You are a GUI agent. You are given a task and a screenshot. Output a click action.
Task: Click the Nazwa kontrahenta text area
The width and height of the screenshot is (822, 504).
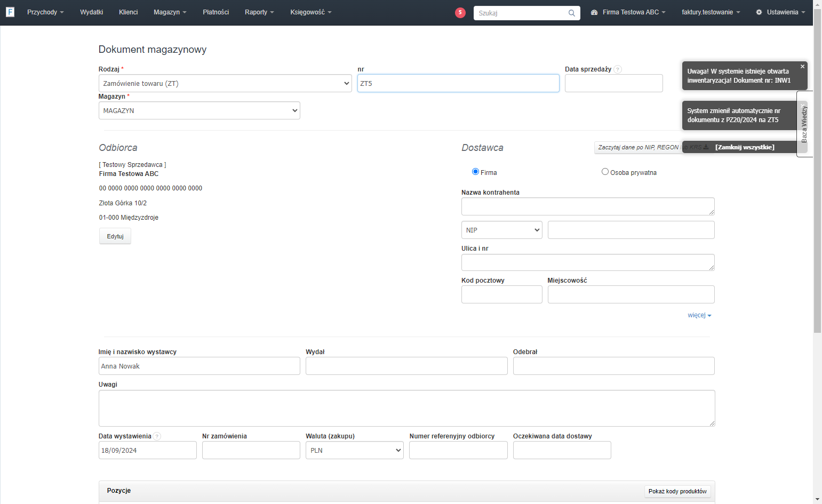click(x=588, y=206)
